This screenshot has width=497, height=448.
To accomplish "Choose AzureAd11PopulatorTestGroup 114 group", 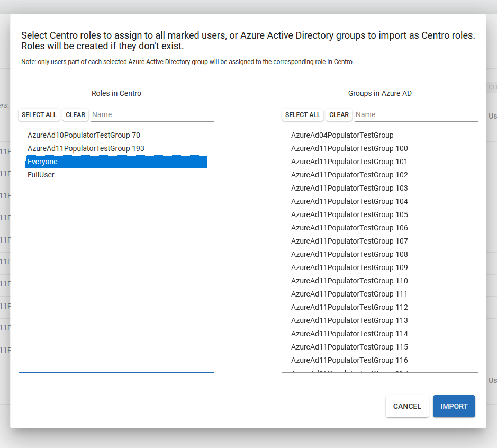I will [x=349, y=334].
